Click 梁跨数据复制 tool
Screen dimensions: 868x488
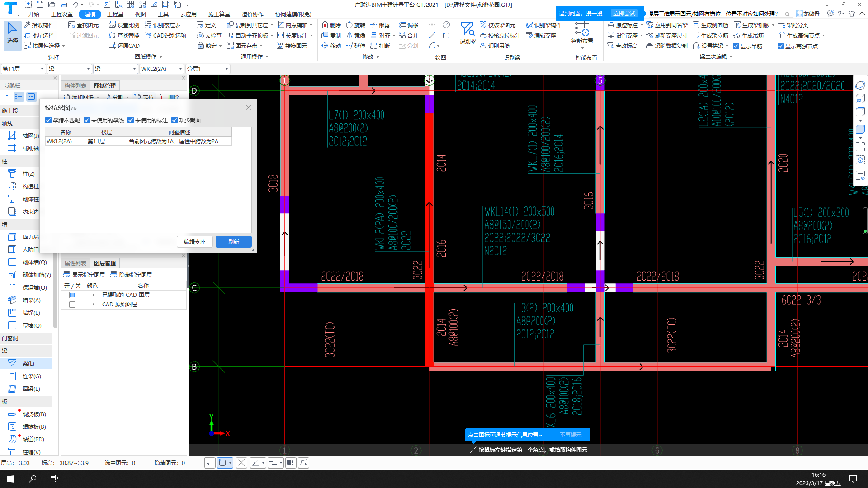point(667,46)
